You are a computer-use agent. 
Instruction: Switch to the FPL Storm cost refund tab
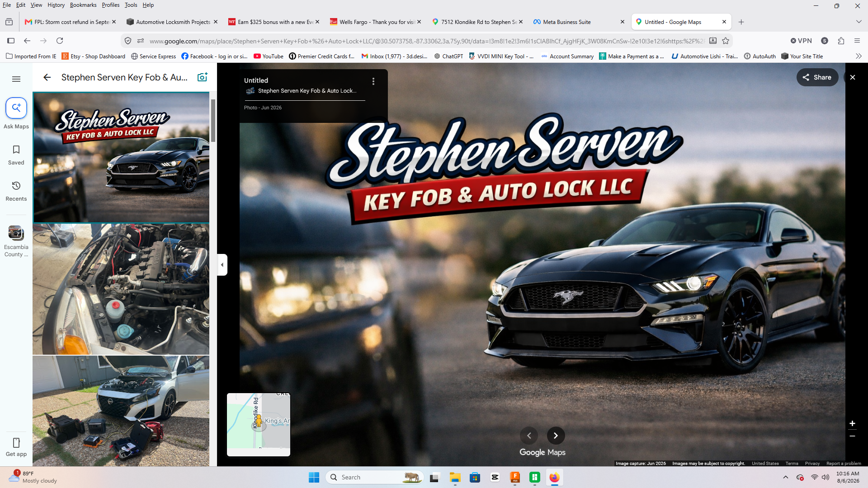(71, 22)
